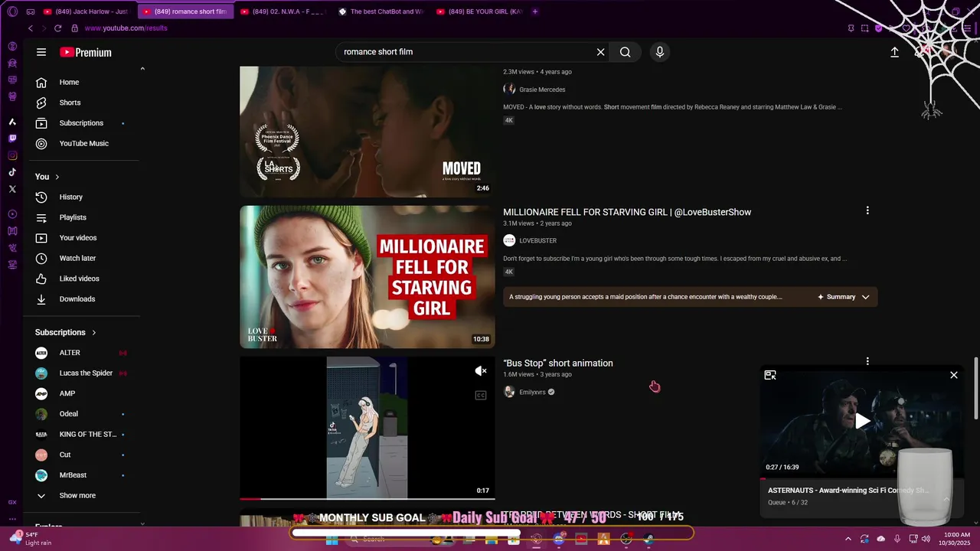
Task: Open Instagram in the Opera sidebar
Action: tap(12, 155)
